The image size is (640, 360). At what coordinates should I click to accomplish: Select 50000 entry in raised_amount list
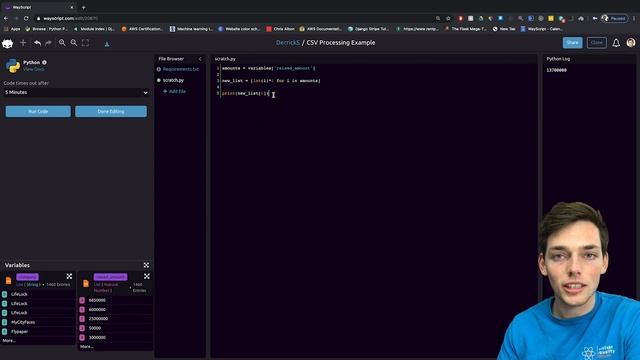tap(95, 328)
